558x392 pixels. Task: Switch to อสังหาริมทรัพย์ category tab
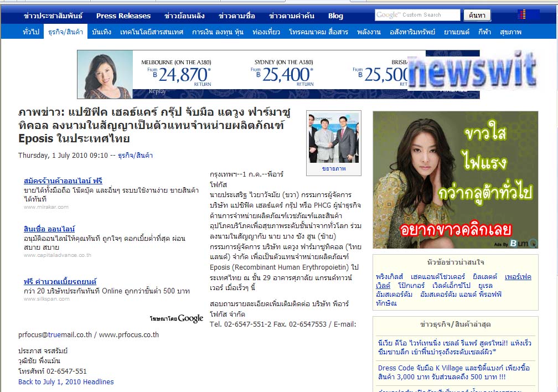tap(412, 32)
